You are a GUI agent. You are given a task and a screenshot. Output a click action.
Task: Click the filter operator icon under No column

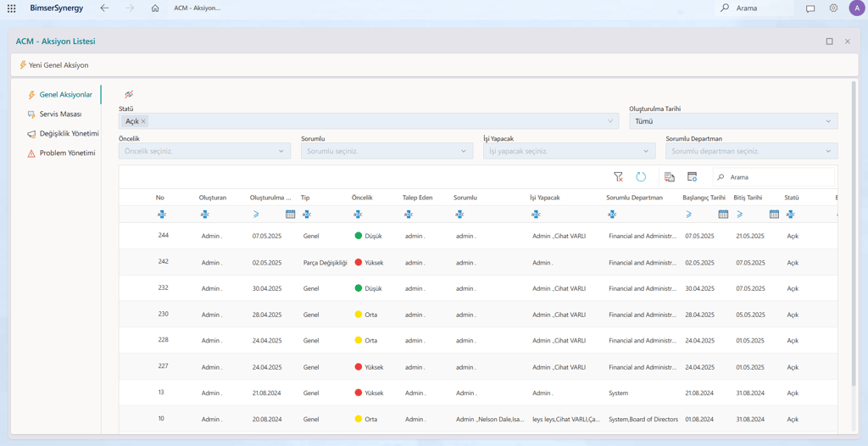161,215
